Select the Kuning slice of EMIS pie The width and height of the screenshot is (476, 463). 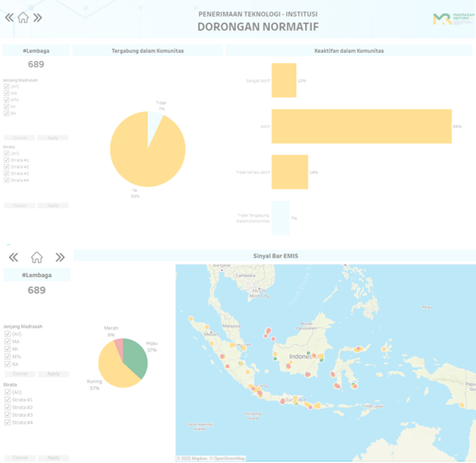coord(111,369)
